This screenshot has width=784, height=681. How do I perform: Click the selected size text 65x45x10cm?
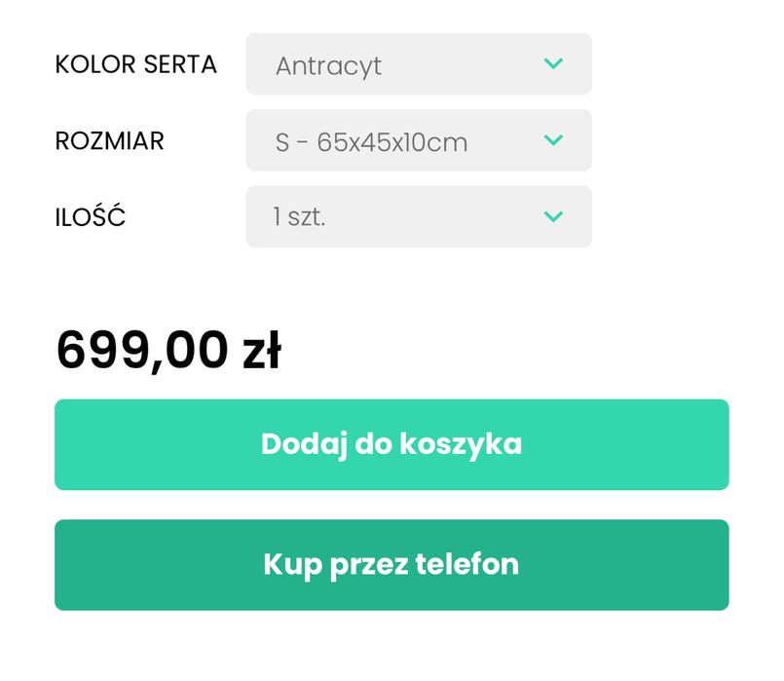392,142
